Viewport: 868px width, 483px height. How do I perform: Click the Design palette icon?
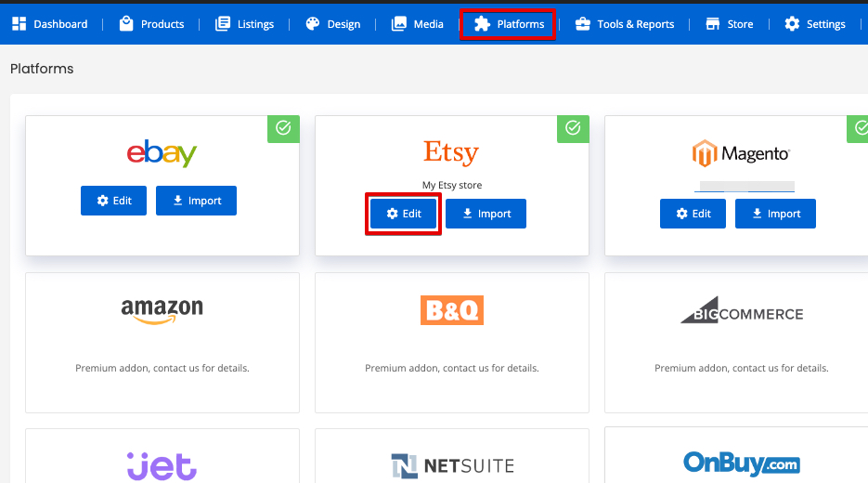tap(313, 24)
